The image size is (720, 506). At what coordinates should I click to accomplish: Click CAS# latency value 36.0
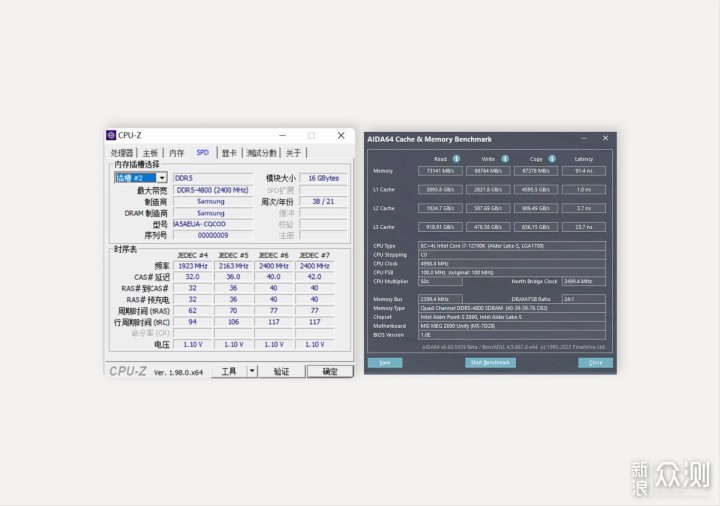point(233,277)
